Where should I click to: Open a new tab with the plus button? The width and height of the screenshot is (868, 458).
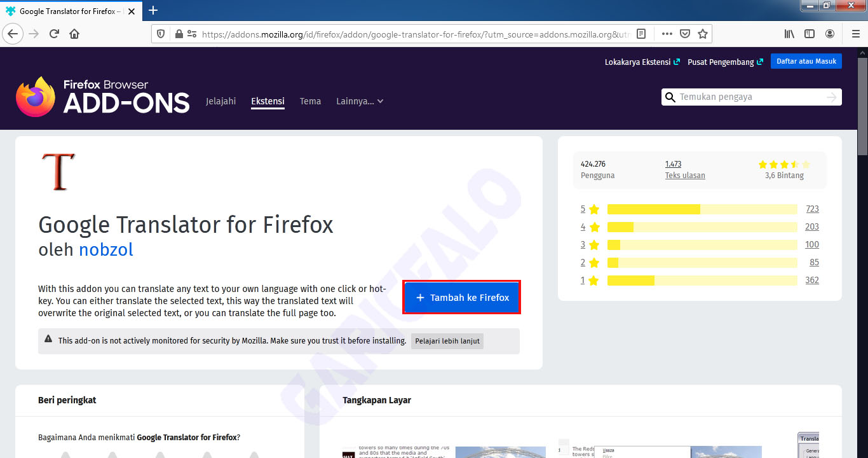[153, 10]
